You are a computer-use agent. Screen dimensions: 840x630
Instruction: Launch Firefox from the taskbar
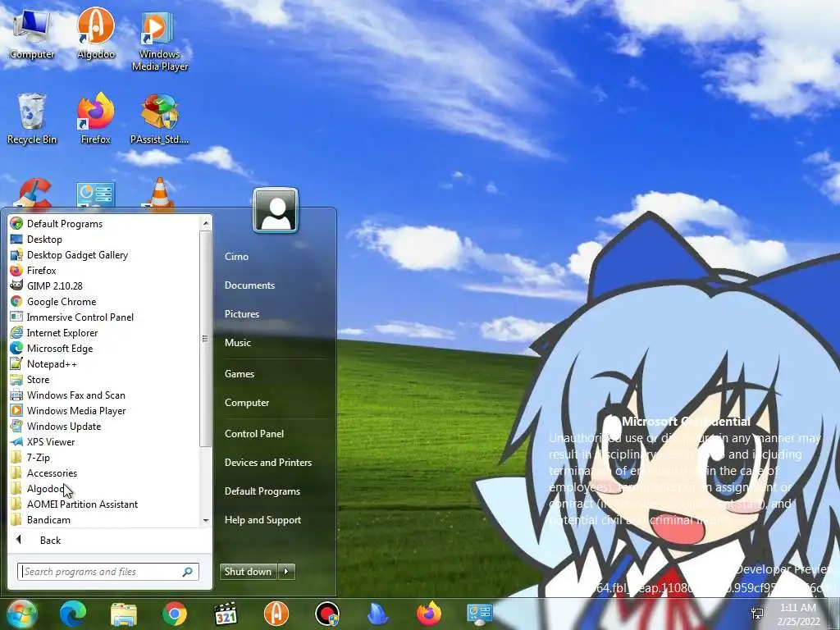(429, 614)
